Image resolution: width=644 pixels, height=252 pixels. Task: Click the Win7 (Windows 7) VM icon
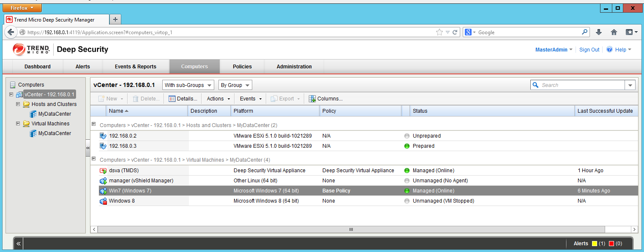coord(103,191)
